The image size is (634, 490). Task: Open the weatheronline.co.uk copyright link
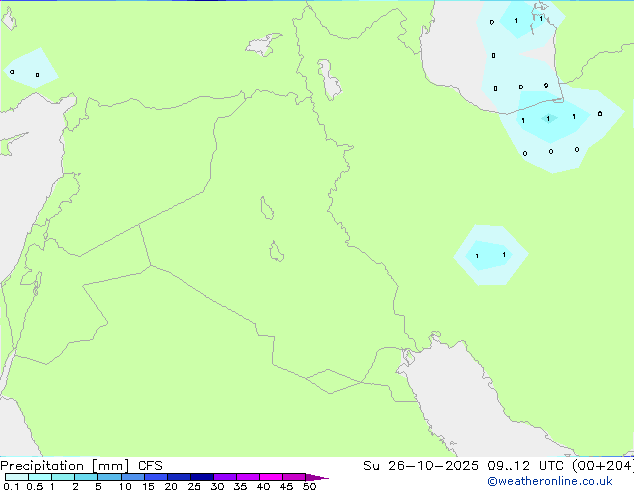tap(550, 481)
